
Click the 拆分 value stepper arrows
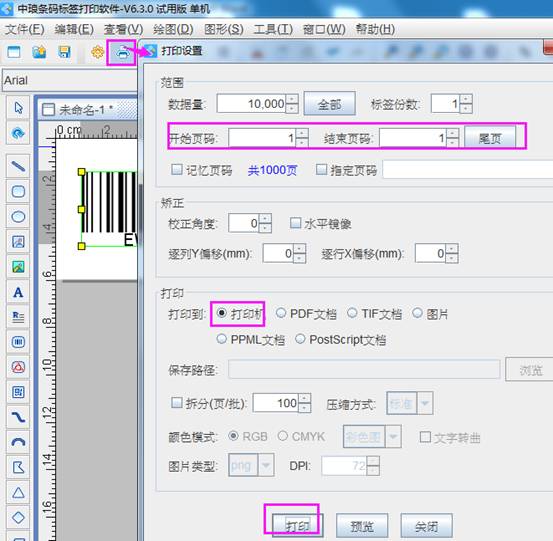304,403
